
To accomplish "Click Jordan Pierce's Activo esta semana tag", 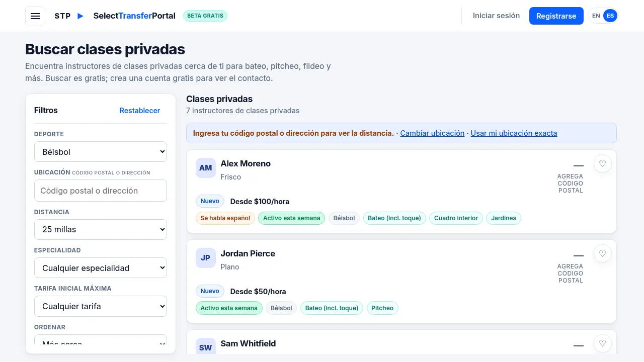I will click(x=229, y=308).
